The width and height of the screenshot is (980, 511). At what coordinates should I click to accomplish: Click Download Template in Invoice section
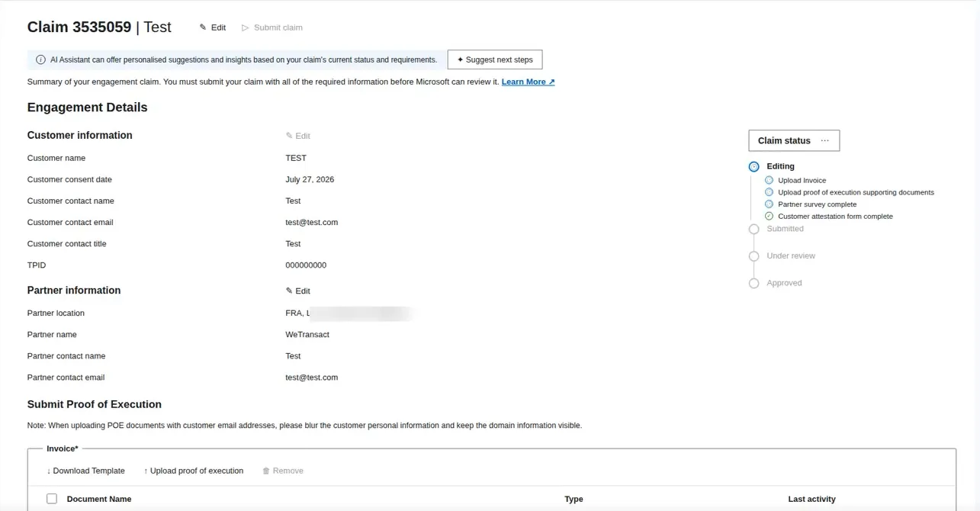point(85,471)
